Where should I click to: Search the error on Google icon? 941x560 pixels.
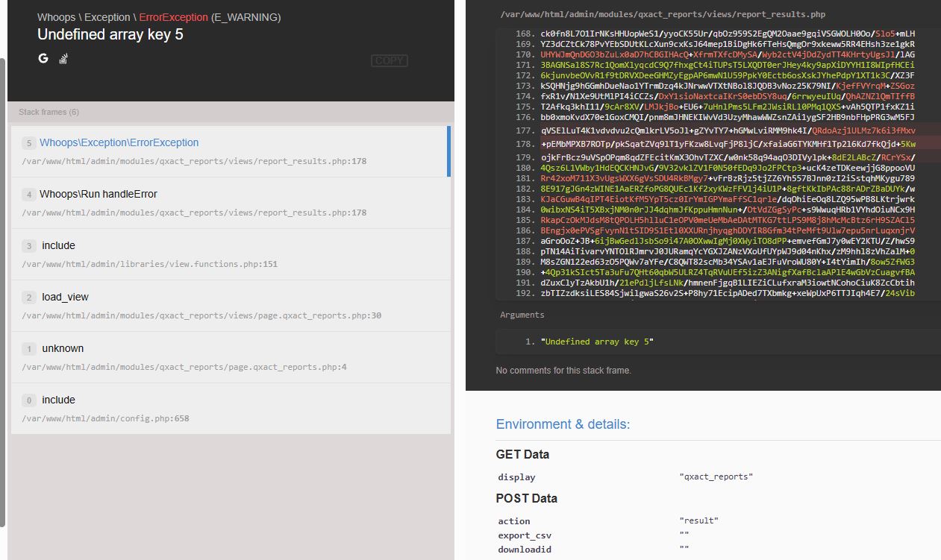(x=43, y=58)
